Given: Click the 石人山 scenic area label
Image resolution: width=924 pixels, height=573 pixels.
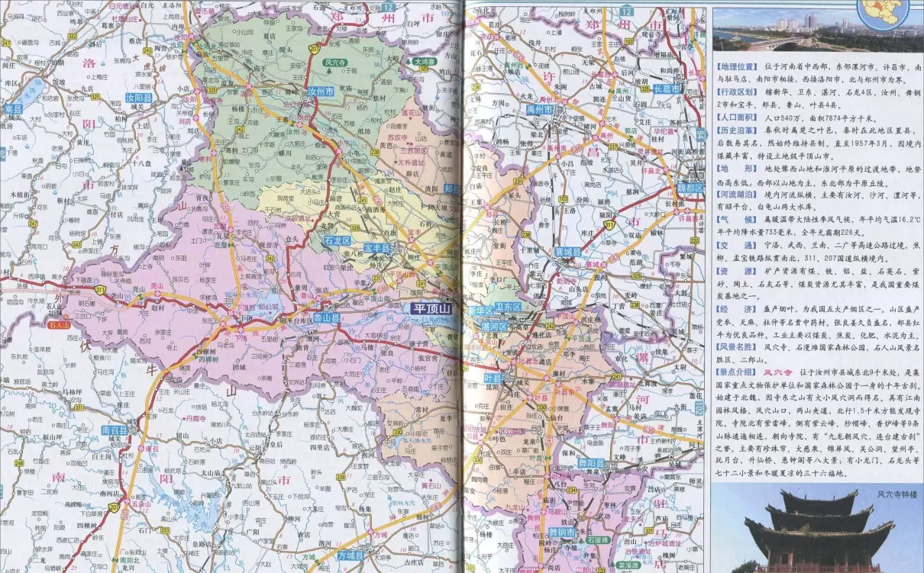Looking at the screenshot, I should coord(59,325).
